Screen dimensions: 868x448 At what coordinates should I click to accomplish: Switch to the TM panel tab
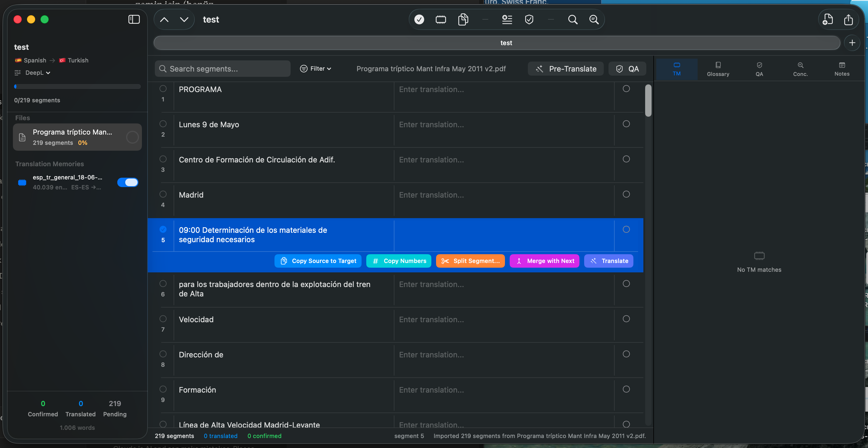[x=677, y=69]
